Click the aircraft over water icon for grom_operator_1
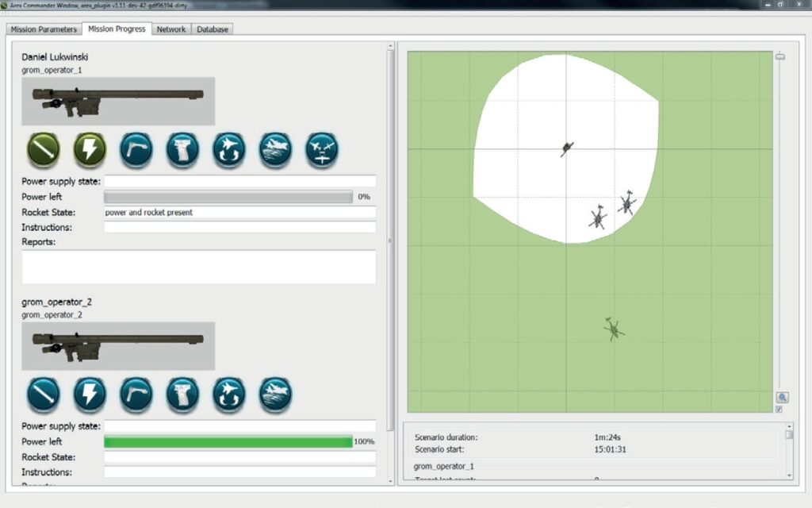This screenshot has height=508, width=812. click(275, 149)
